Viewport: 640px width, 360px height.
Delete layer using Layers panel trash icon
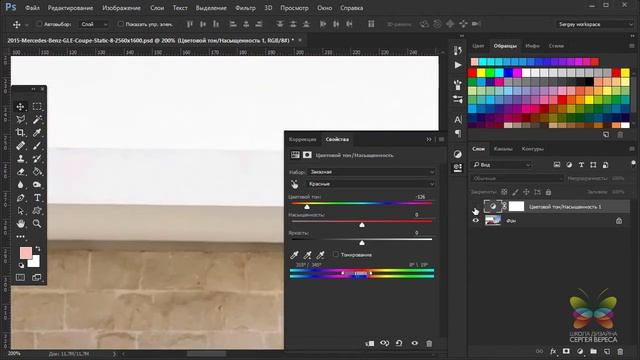[620, 351]
